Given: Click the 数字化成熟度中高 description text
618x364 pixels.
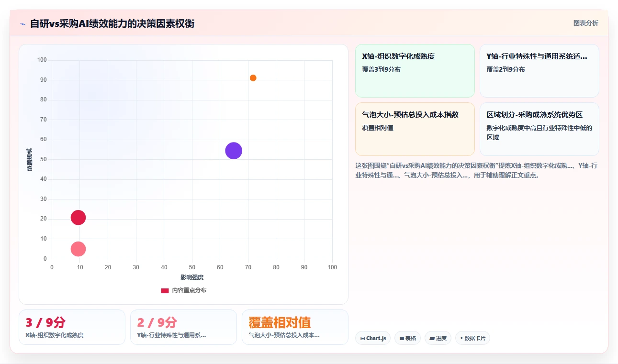Looking at the screenshot, I should (x=539, y=132).
